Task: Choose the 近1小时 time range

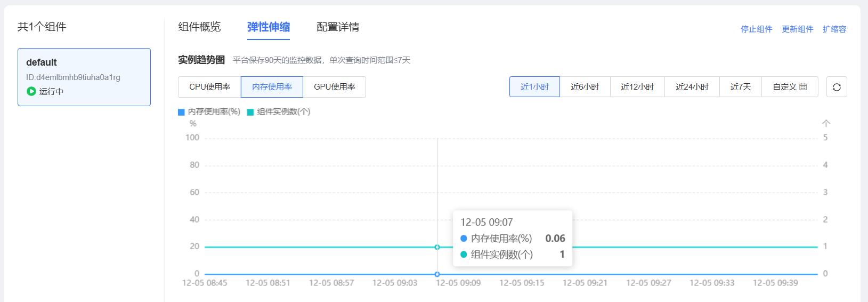Action: tap(534, 87)
